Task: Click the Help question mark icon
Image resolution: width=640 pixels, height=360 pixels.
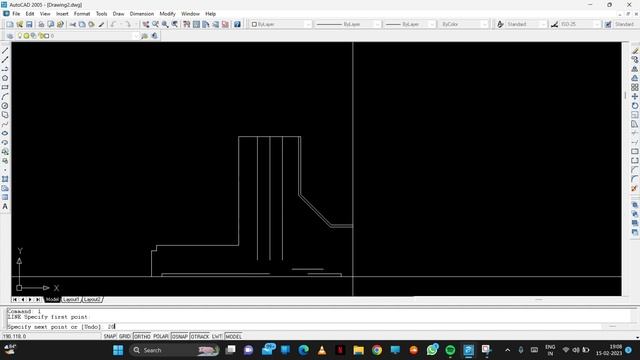Action: tap(237, 24)
